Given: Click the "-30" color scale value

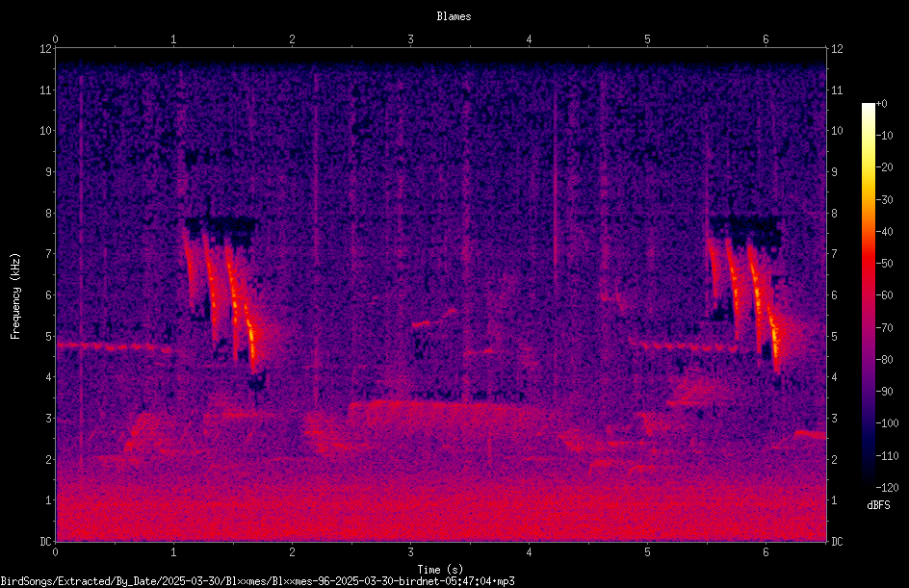Looking at the screenshot, I should [x=884, y=200].
